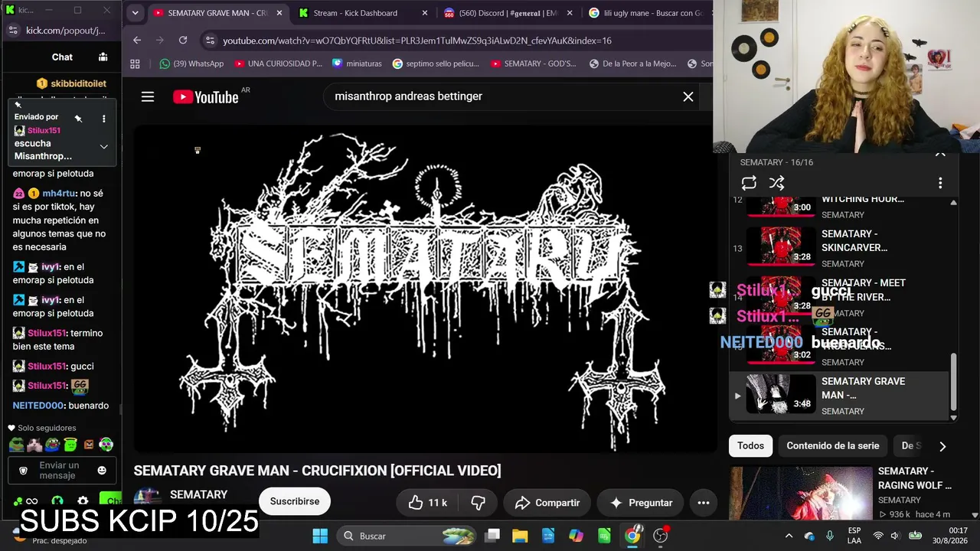The height and width of the screenshot is (551, 980).
Task: Toggle playlist loop
Action: (x=749, y=183)
